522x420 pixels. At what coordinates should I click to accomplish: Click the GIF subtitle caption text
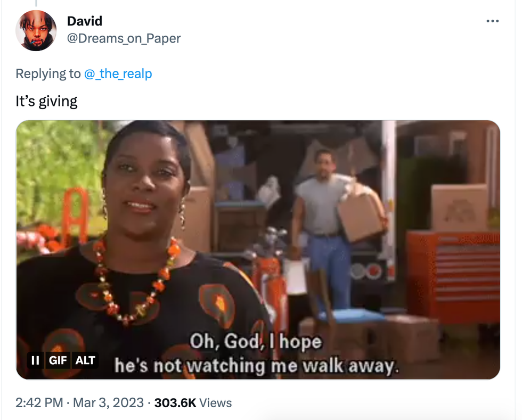pos(256,354)
